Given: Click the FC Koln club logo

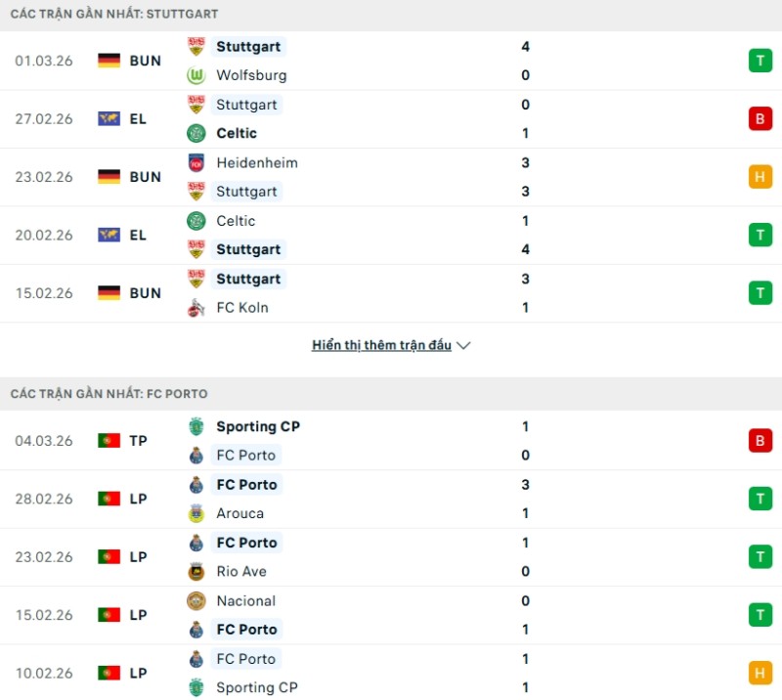Looking at the screenshot, I should [196, 307].
